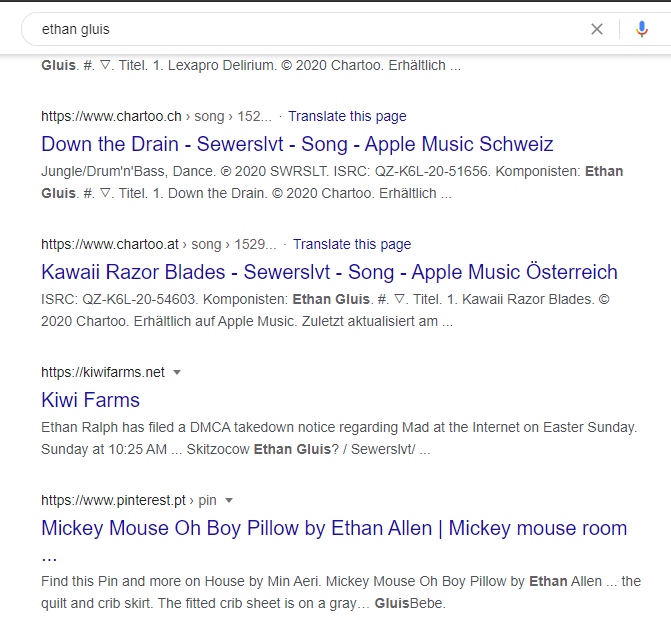The width and height of the screenshot is (671, 620).
Task: Click the https://kiwifarms.net URL text
Action: tap(103, 372)
